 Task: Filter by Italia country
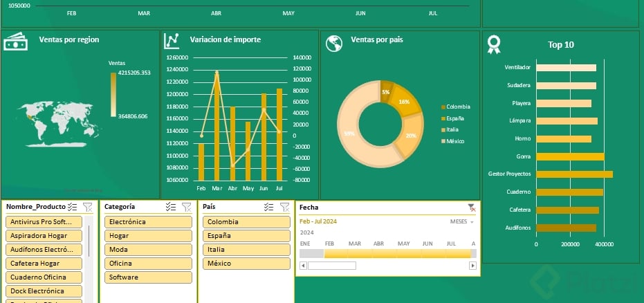click(246, 250)
